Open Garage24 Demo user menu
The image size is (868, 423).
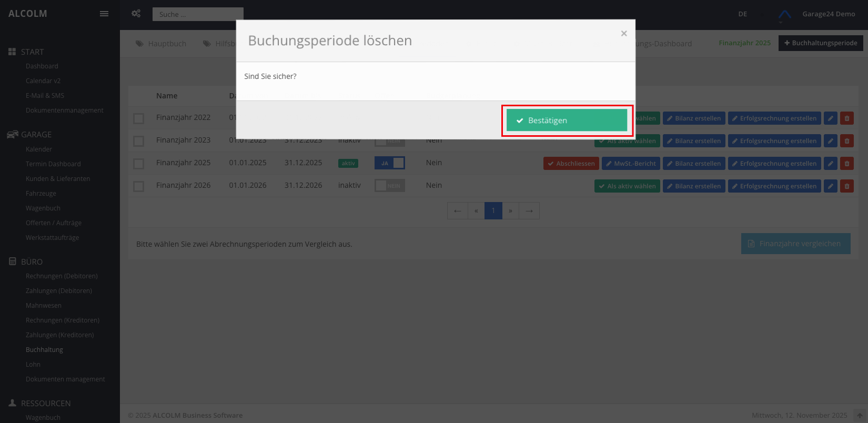829,14
